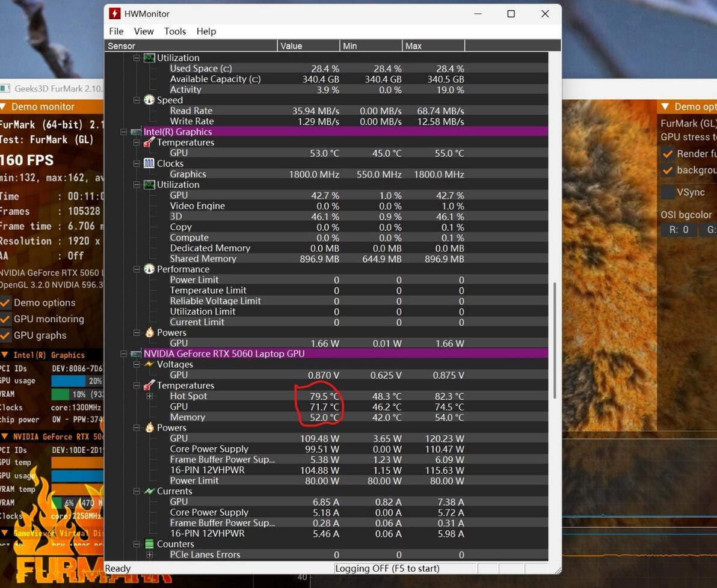Click the Intel Powers flame icon
Image resolution: width=717 pixels, height=588 pixels.
[x=150, y=332]
